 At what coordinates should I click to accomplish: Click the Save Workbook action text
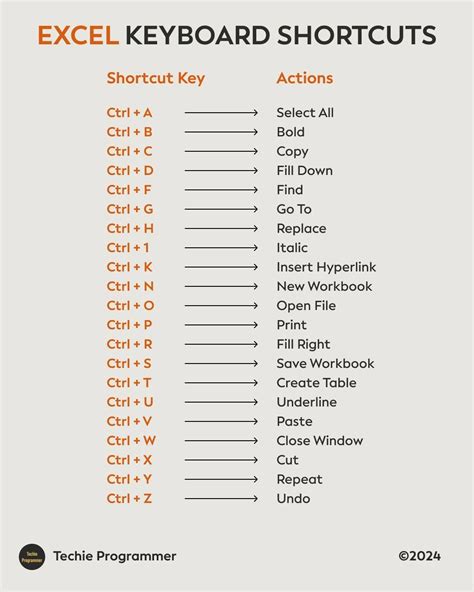(x=326, y=363)
